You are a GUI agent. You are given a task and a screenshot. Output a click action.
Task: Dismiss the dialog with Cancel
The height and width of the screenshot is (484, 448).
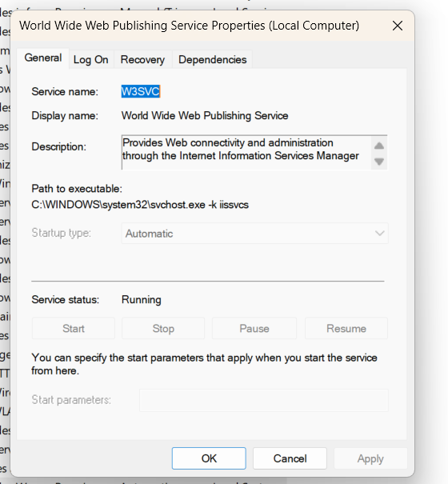(290, 458)
